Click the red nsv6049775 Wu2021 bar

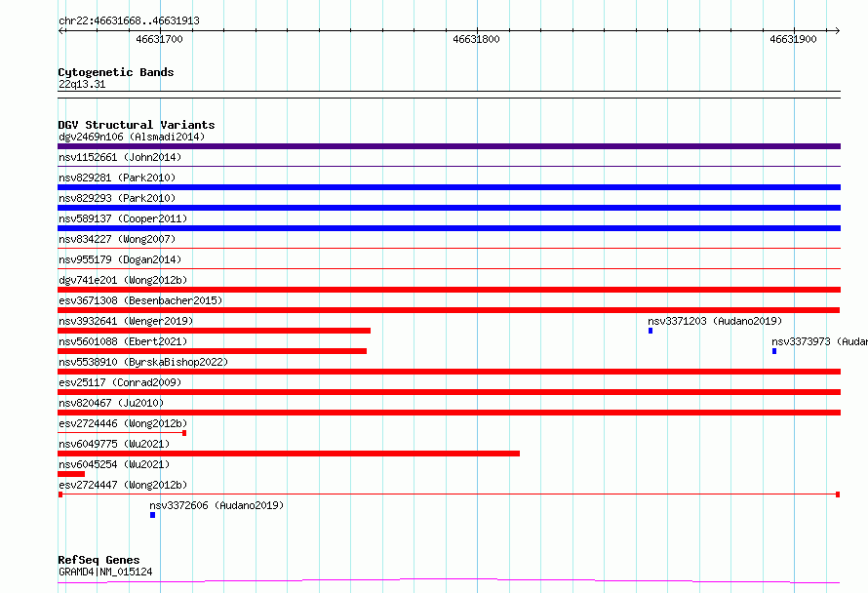tap(289, 454)
